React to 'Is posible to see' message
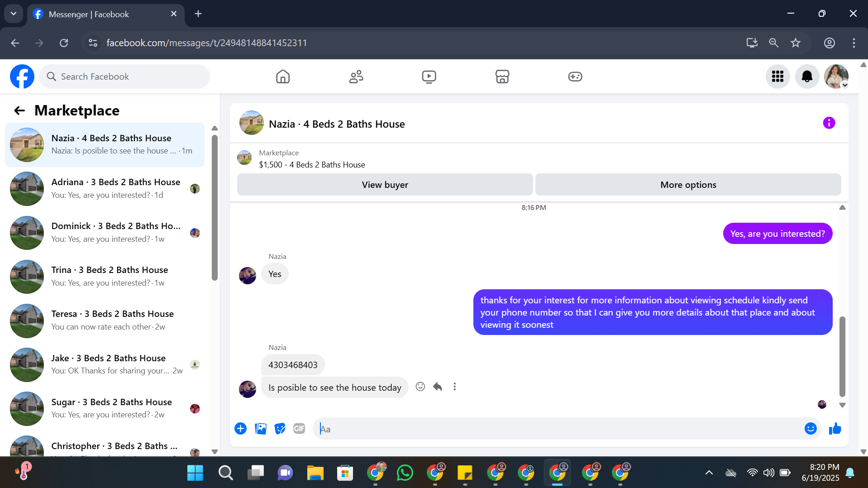The height and width of the screenshot is (488, 868). pyautogui.click(x=420, y=387)
